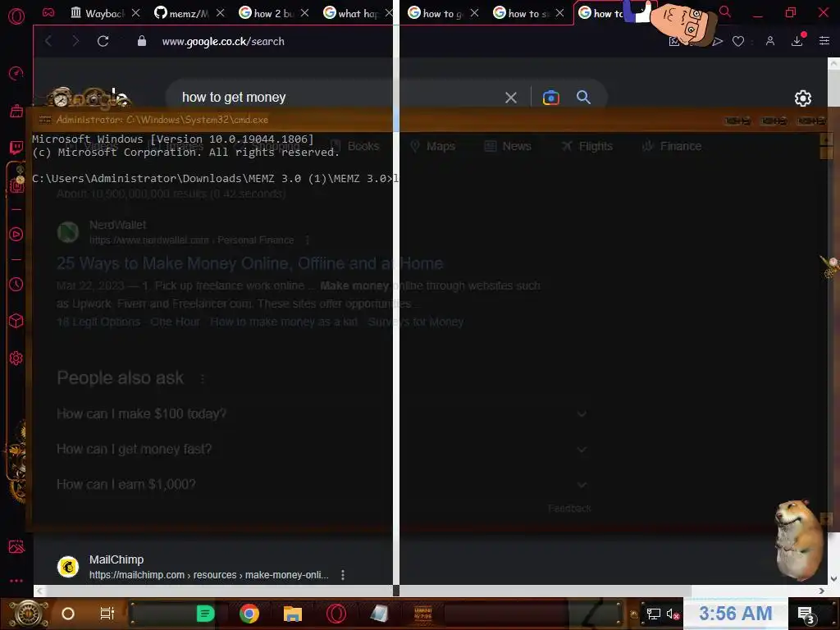
Task: Open the Flights search filter
Action: click(587, 146)
